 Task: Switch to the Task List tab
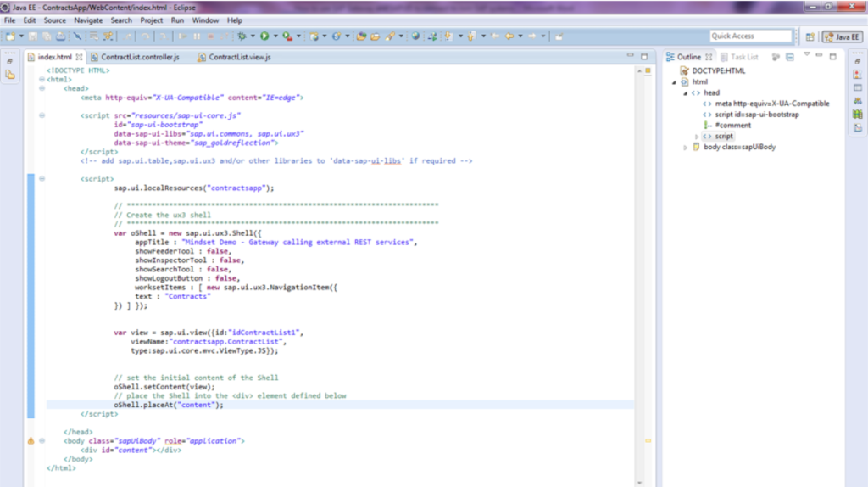pyautogui.click(x=739, y=57)
